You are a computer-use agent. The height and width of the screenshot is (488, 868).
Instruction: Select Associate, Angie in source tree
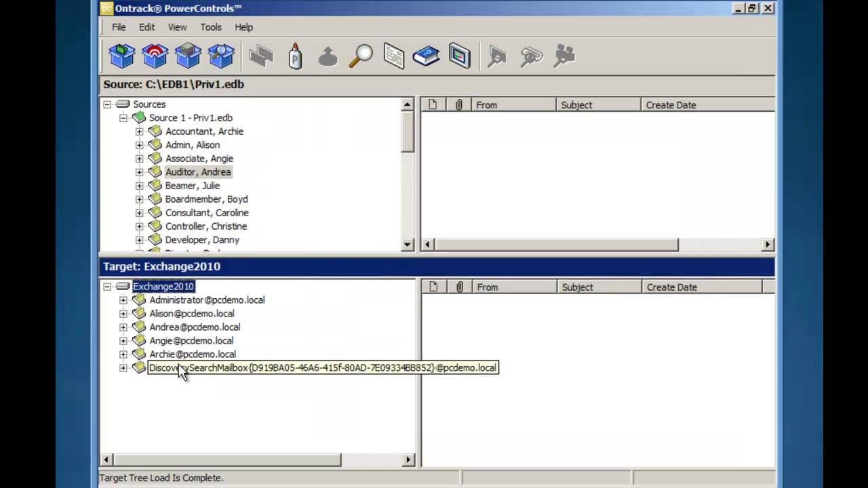point(199,159)
